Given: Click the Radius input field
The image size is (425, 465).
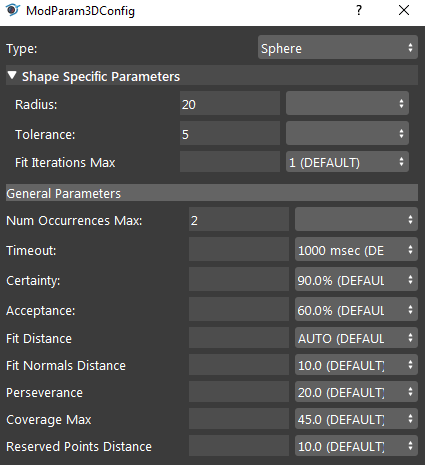Looking at the screenshot, I should [x=230, y=103].
